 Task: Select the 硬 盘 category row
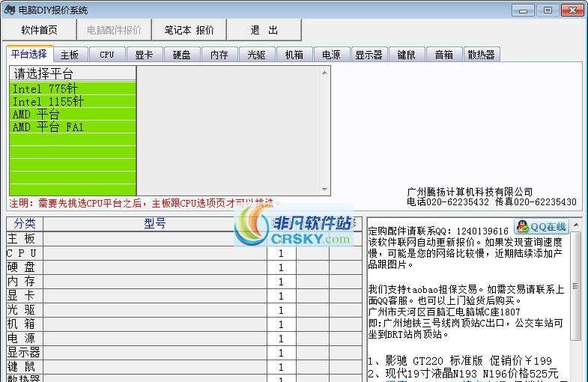pos(25,267)
